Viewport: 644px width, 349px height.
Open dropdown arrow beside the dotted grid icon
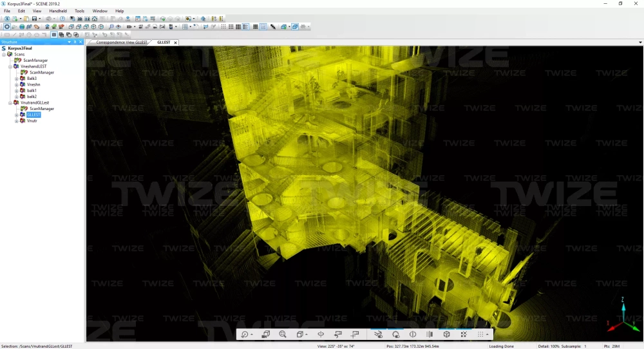(x=488, y=335)
